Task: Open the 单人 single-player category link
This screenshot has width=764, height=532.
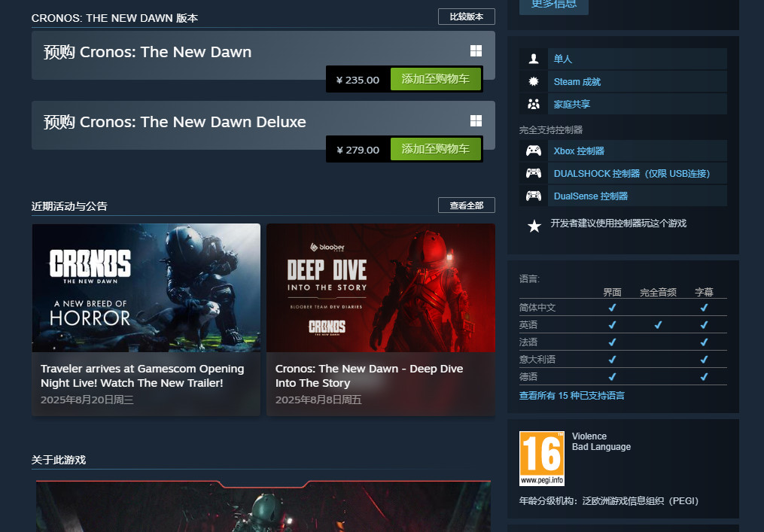Action: click(x=563, y=59)
